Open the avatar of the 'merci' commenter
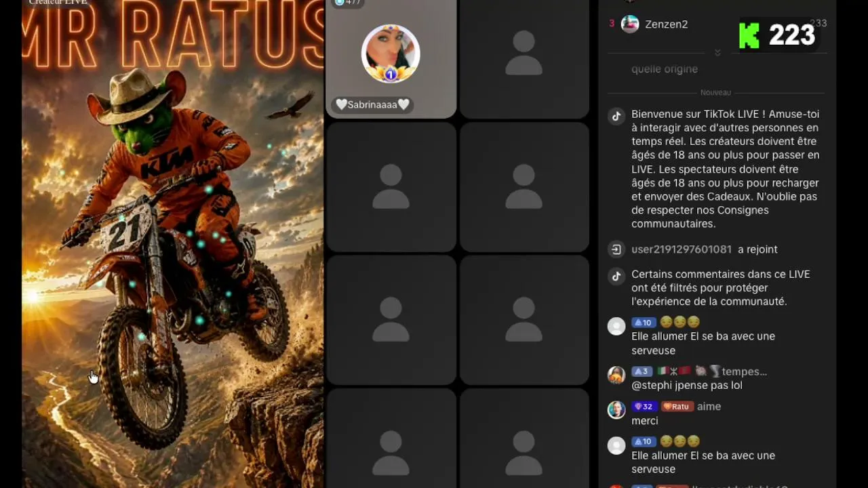 tap(616, 409)
